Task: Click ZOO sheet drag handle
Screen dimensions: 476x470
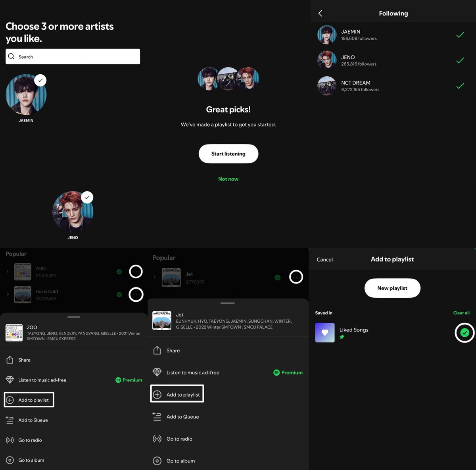Action: pos(74,317)
